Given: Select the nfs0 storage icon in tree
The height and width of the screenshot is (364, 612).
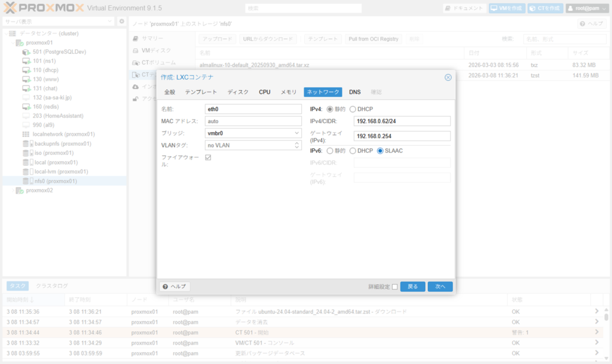Looking at the screenshot, I should pyautogui.click(x=26, y=181).
